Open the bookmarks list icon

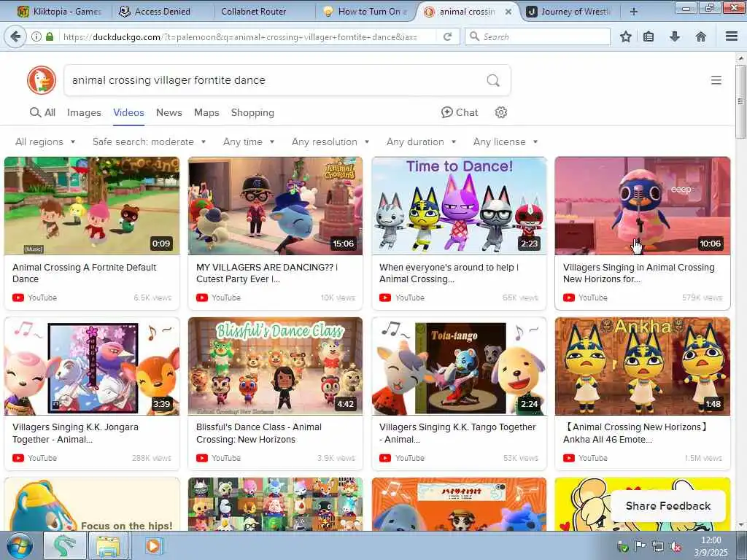click(649, 36)
